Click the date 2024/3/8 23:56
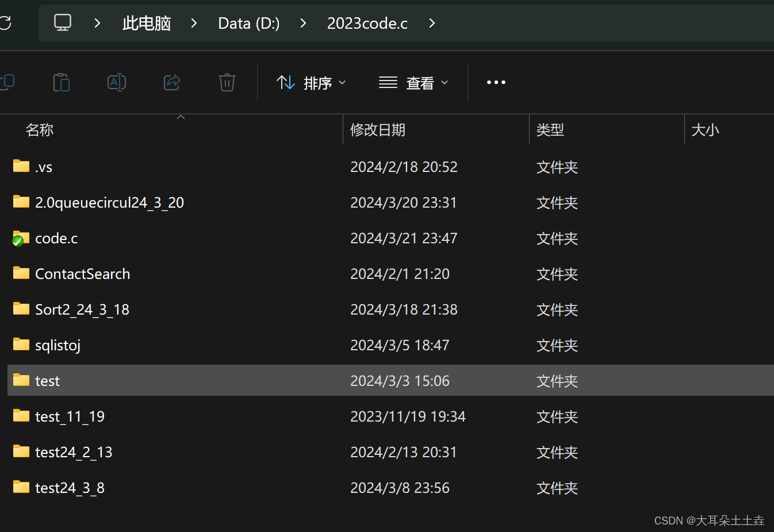This screenshot has height=532, width=774. click(x=400, y=488)
